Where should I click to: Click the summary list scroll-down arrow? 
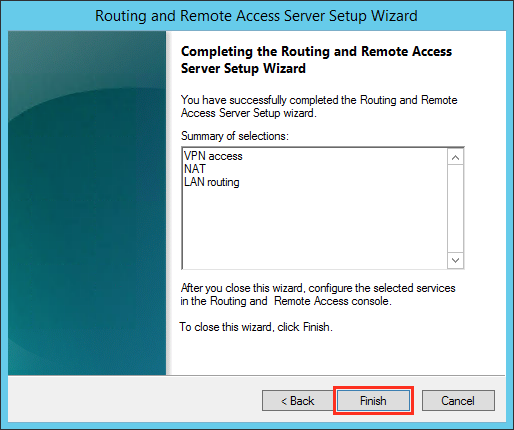[x=455, y=260]
